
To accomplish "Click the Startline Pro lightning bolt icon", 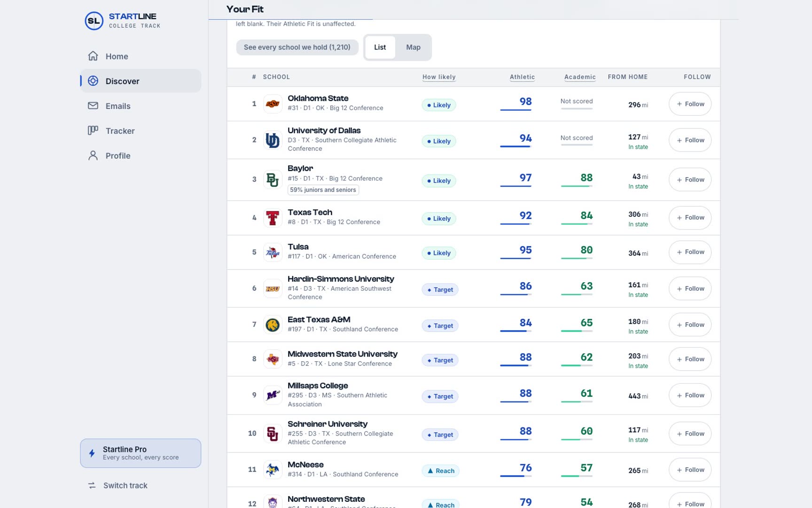I will tap(92, 453).
